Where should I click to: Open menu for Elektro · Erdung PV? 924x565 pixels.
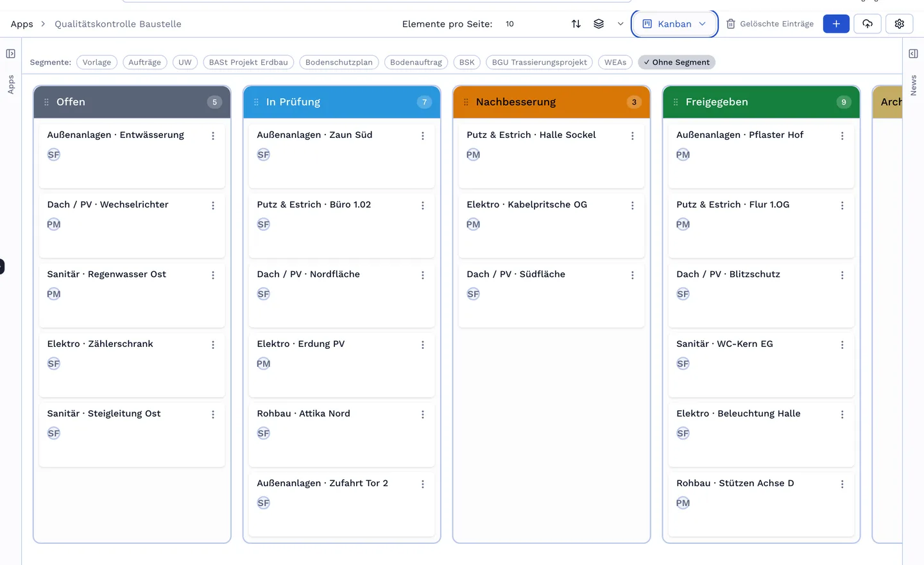coord(423,345)
